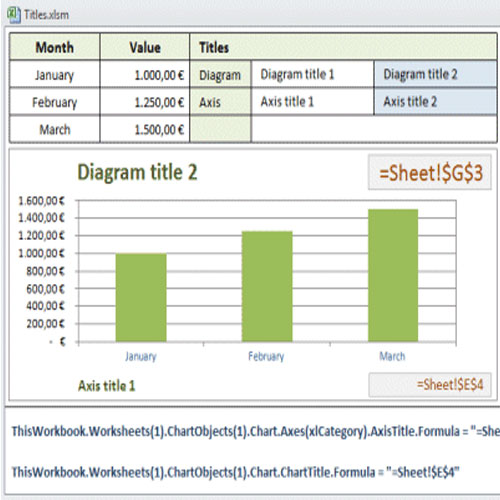Click the February category axis label

266,356
